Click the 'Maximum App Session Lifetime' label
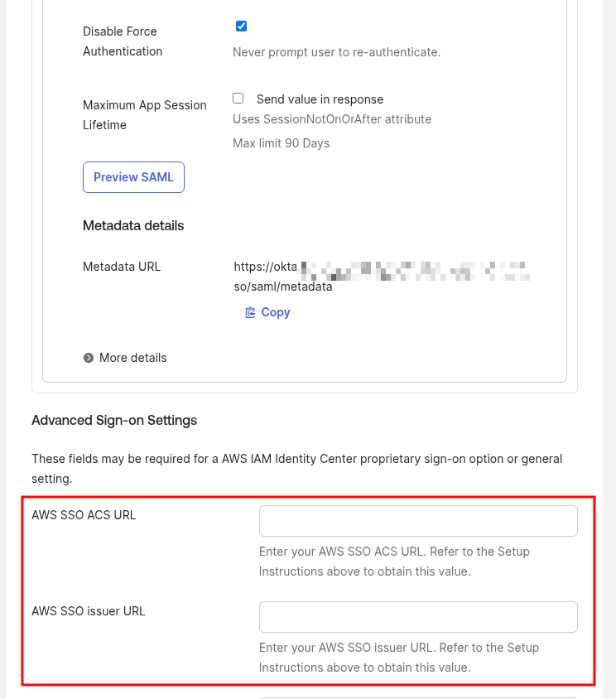The height and width of the screenshot is (699, 616). (144, 115)
